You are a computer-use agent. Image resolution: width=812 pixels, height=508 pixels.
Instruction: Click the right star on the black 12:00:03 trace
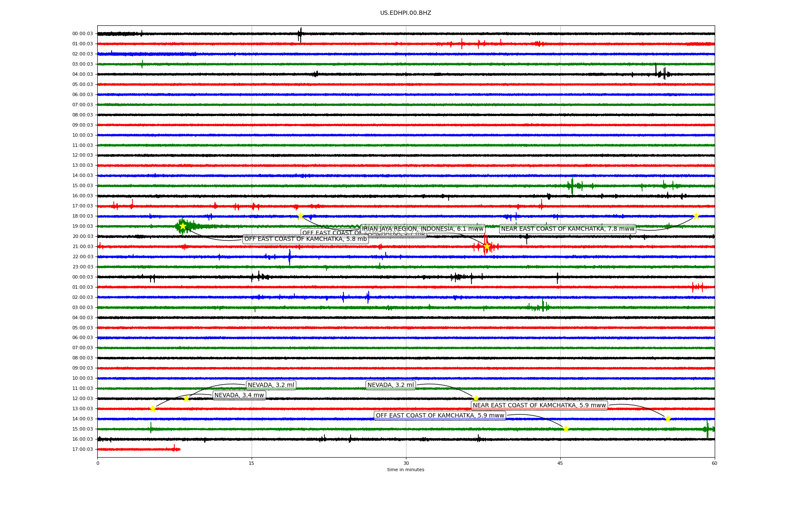coord(476,398)
